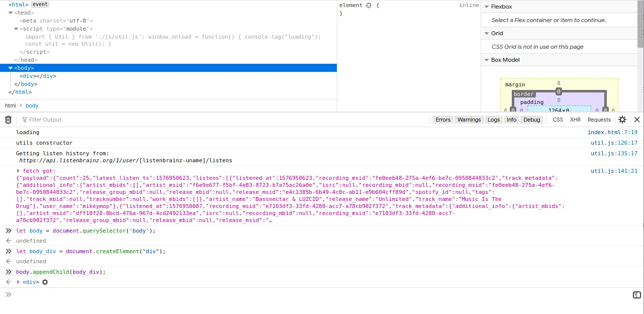
Task: Focus the Filter Output field
Action: tap(224, 120)
